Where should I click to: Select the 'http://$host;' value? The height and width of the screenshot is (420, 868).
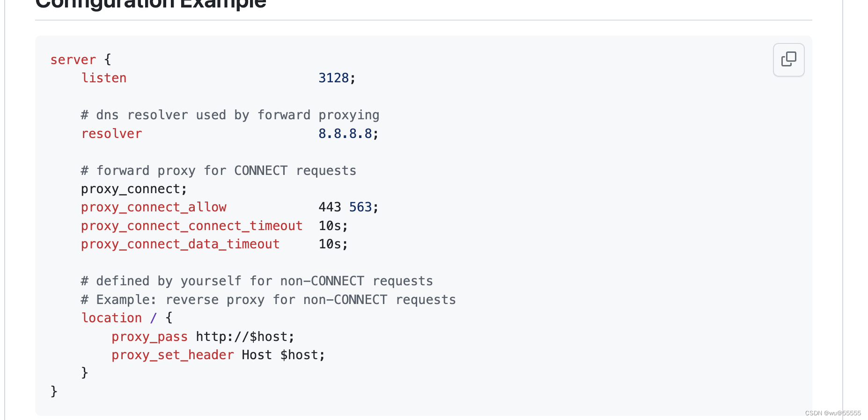click(245, 337)
